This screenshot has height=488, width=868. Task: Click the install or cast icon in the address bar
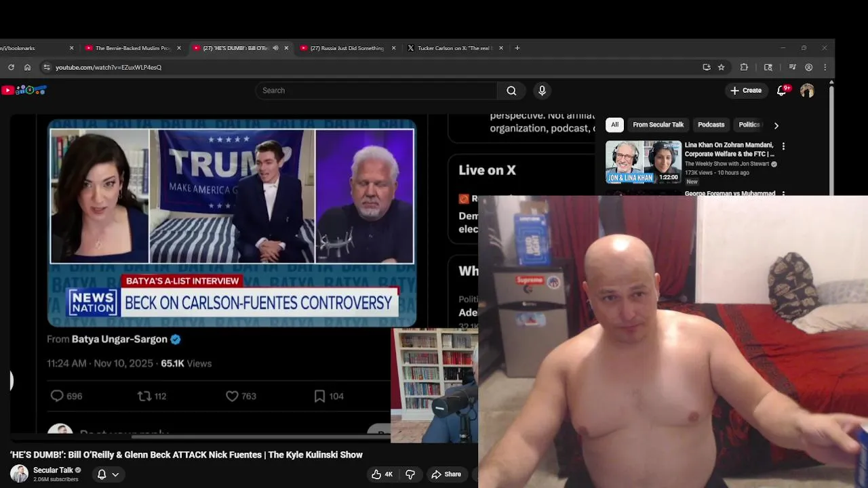point(707,67)
